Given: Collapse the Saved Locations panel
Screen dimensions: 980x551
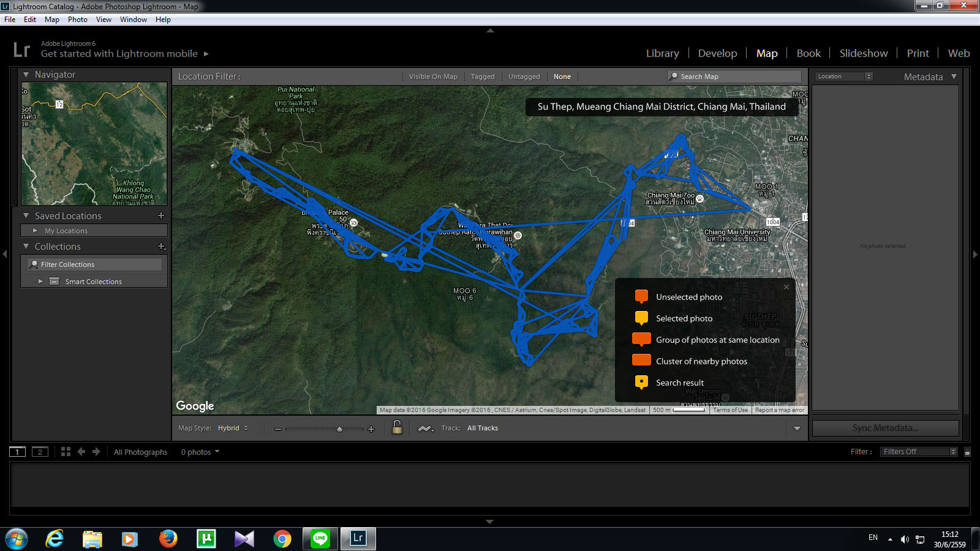Looking at the screenshot, I should click(x=26, y=216).
